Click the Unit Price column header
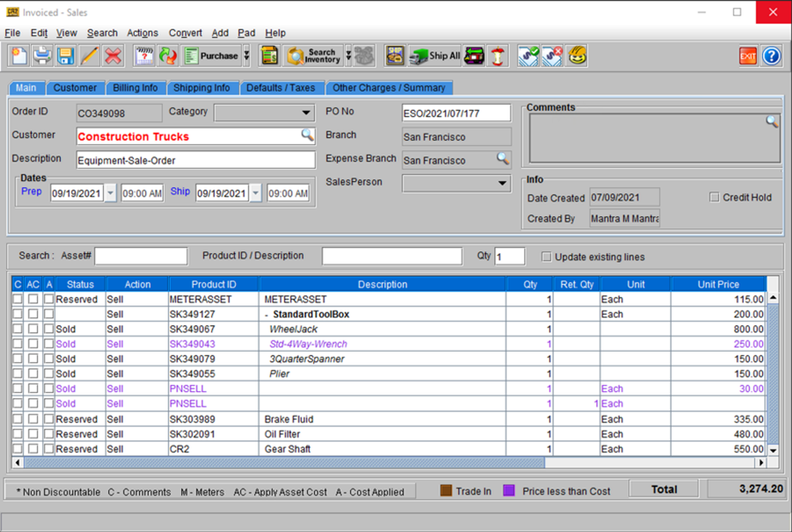792x532 pixels. point(718,284)
